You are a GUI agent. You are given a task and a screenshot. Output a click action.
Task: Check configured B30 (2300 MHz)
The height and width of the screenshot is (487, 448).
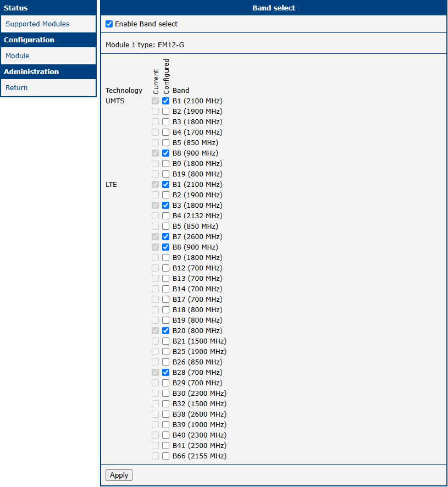(166, 393)
